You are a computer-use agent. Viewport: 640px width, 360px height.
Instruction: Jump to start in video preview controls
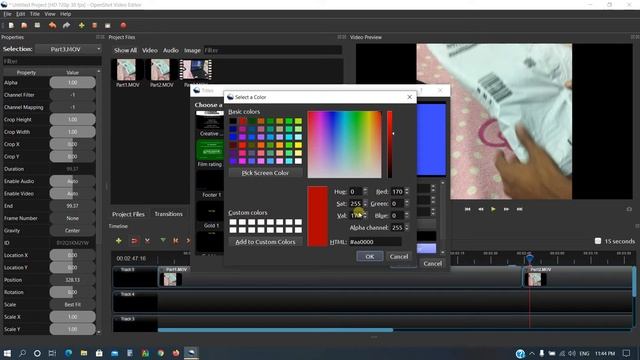click(468, 209)
